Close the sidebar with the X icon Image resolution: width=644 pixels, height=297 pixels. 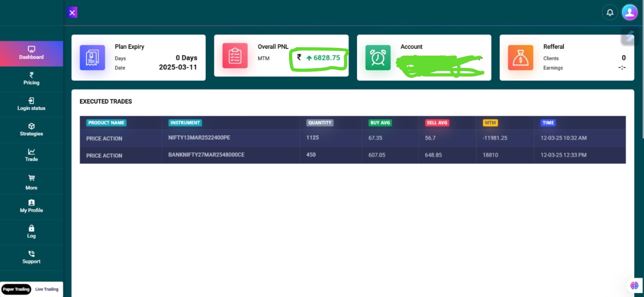[x=72, y=12]
